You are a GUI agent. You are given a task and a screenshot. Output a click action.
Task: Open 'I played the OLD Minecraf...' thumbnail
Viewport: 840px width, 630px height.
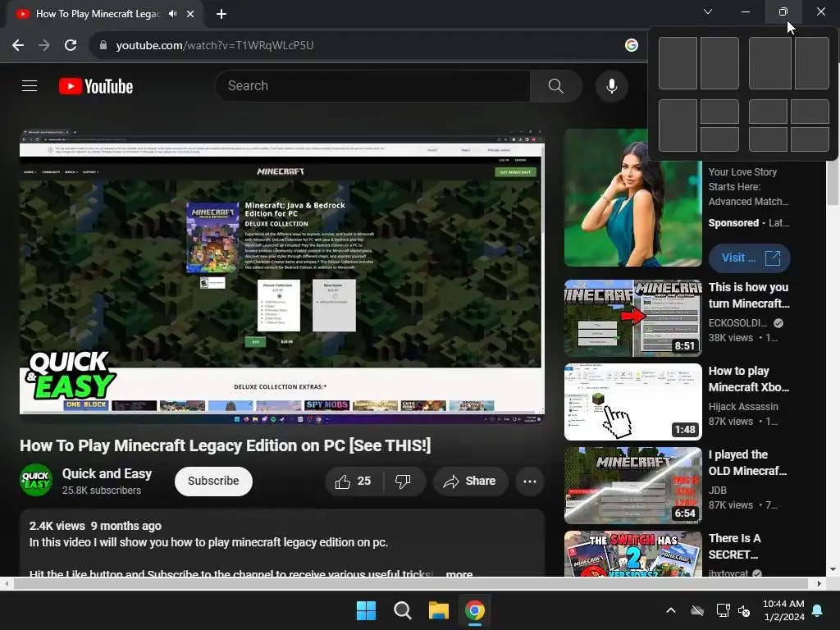[632, 486]
